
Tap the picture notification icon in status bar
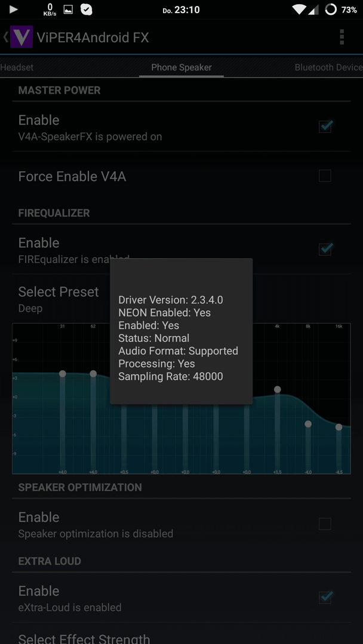coord(68,10)
